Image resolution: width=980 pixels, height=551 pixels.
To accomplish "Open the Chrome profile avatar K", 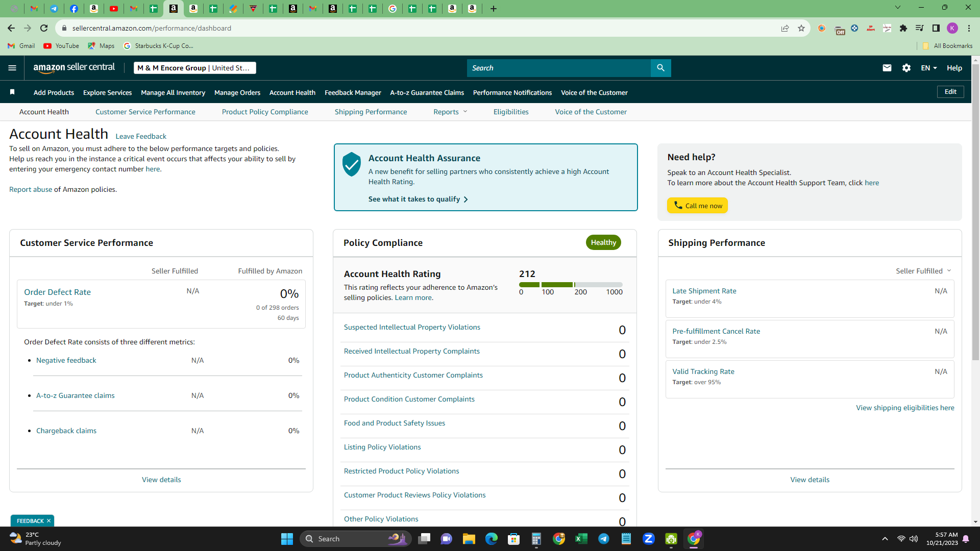I will pos(952,28).
